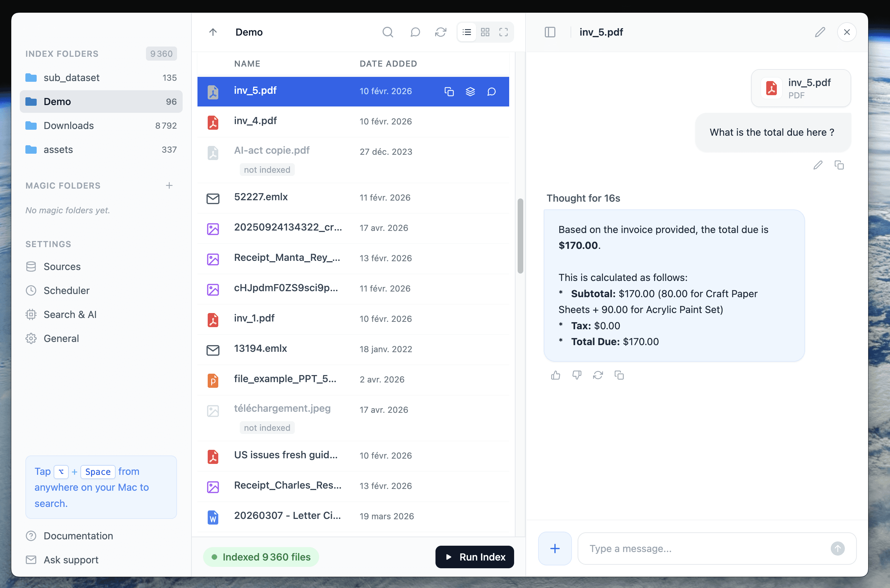Toggle the chat sidebar panel icon
890x588 pixels.
(549, 32)
